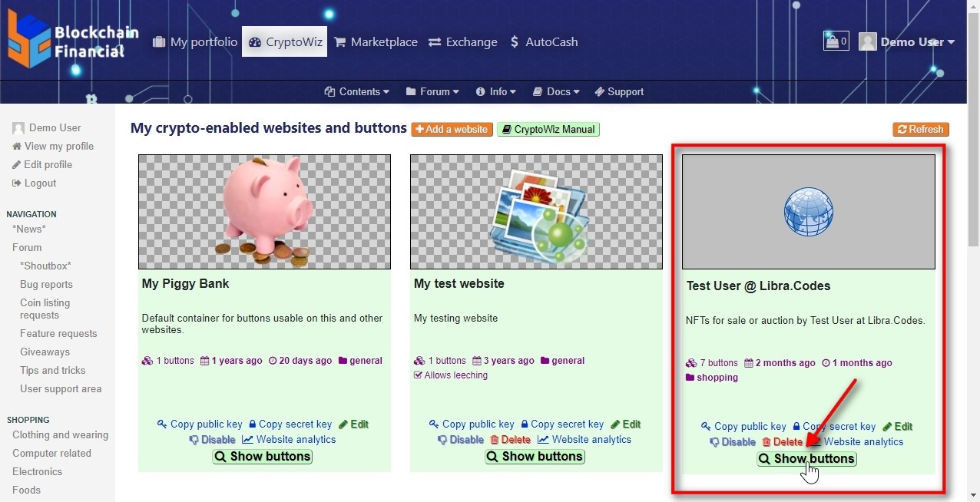The width and height of the screenshot is (980, 502).
Task: Open Website analytics for My Piggy Bank
Action: pos(289,440)
